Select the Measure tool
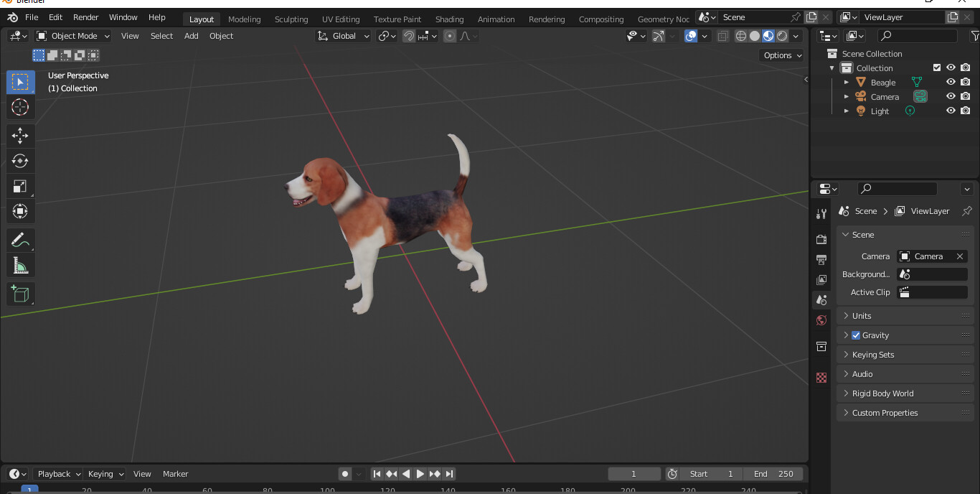This screenshot has width=980, height=494. [x=20, y=265]
